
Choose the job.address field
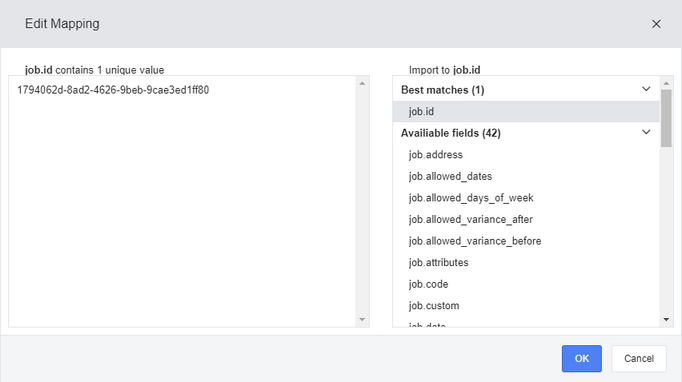[526, 154]
